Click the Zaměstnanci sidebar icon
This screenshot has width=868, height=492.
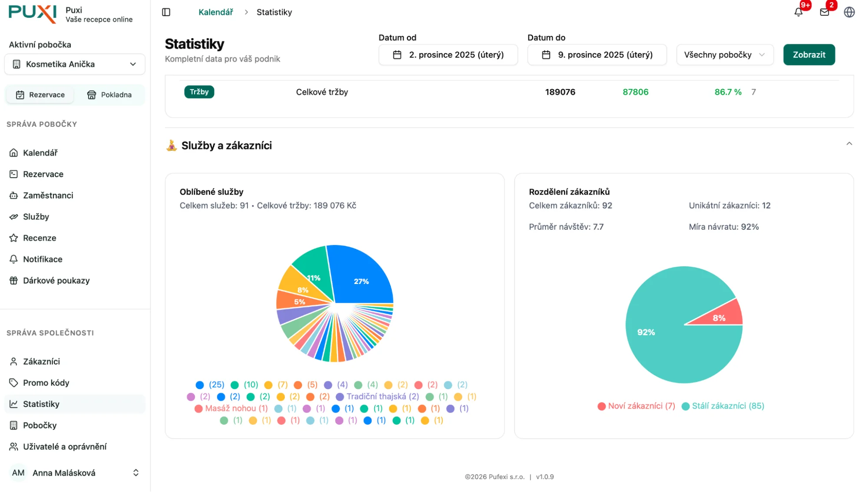[x=13, y=195]
